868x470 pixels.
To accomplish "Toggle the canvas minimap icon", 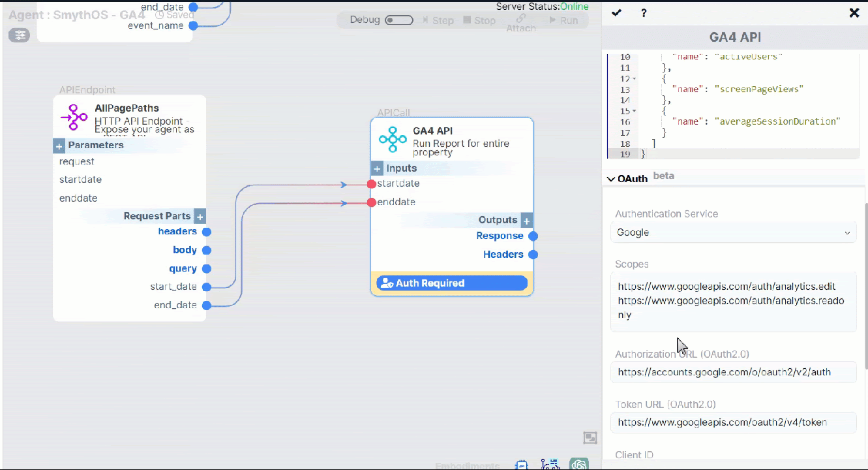I will tap(590, 437).
